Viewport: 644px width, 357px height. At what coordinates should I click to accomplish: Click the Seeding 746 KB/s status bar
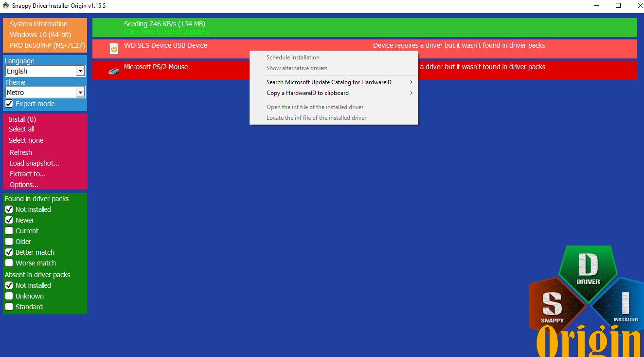click(x=365, y=27)
